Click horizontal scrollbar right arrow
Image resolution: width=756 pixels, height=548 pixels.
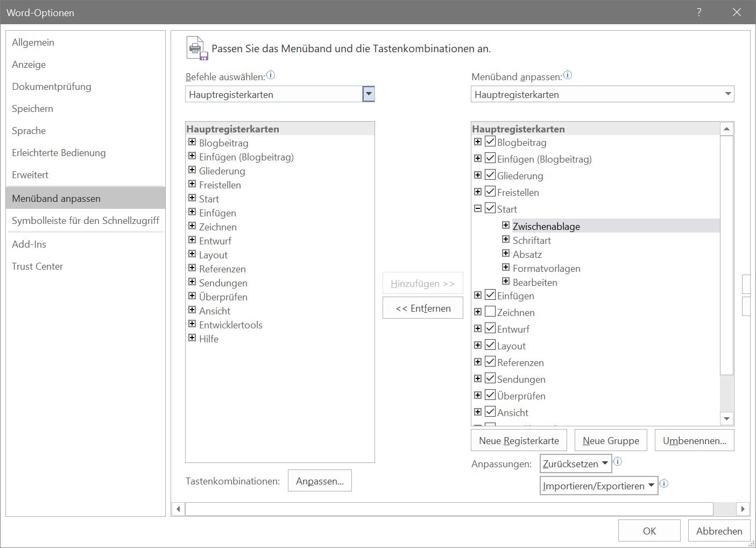pos(743,509)
